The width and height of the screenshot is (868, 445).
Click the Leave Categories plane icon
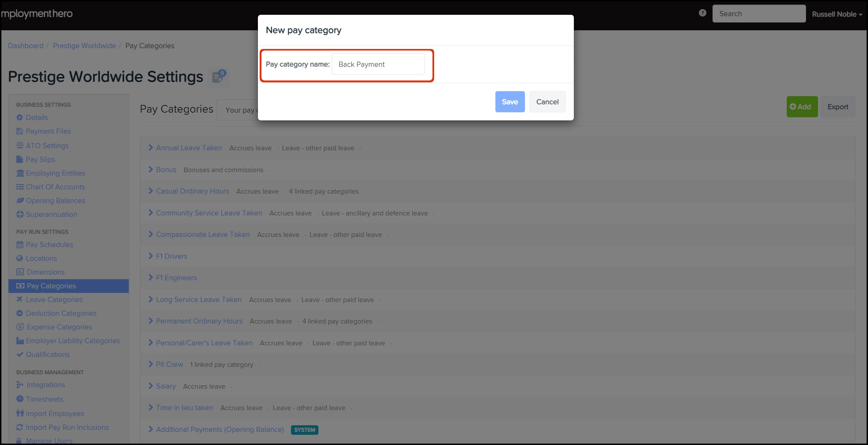point(20,300)
